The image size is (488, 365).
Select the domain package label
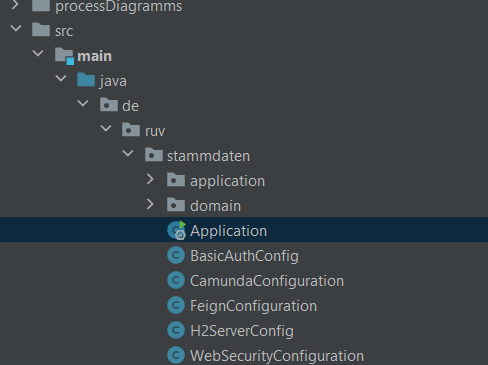pyautogui.click(x=215, y=206)
